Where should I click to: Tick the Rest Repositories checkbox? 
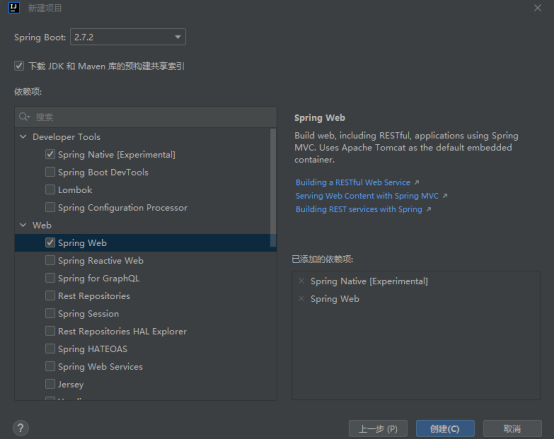tap(50, 296)
